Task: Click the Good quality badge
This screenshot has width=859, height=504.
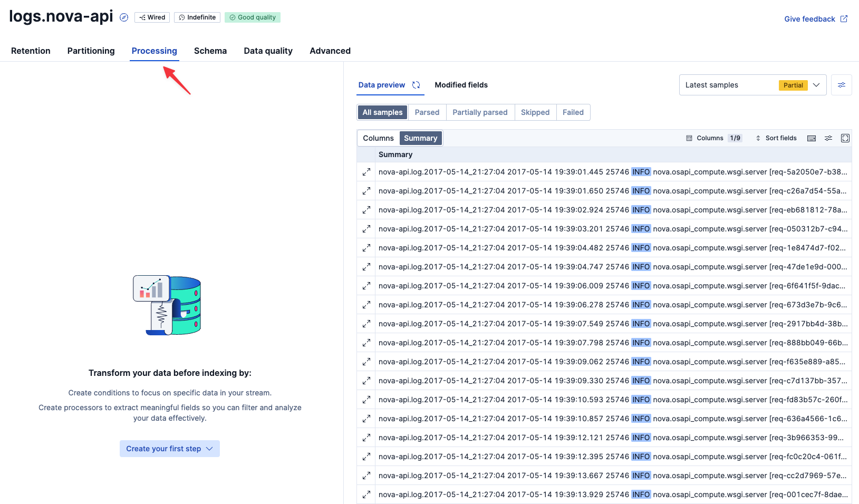Action: click(x=253, y=17)
